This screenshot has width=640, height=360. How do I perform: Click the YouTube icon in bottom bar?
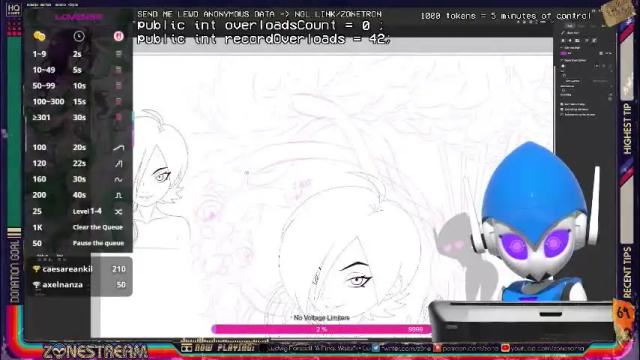(x=505, y=348)
